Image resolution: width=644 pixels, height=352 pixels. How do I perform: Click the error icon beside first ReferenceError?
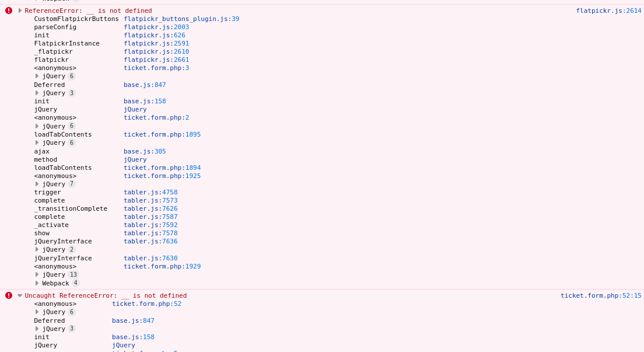[x=8, y=10]
